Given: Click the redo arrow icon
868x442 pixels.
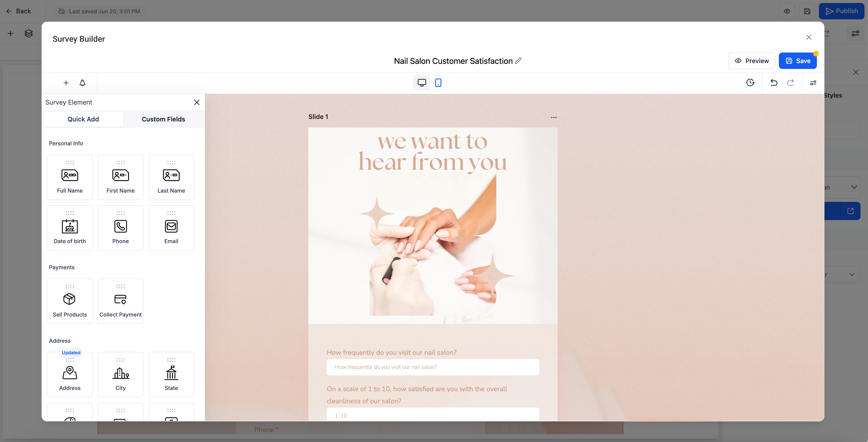Looking at the screenshot, I should point(790,82).
